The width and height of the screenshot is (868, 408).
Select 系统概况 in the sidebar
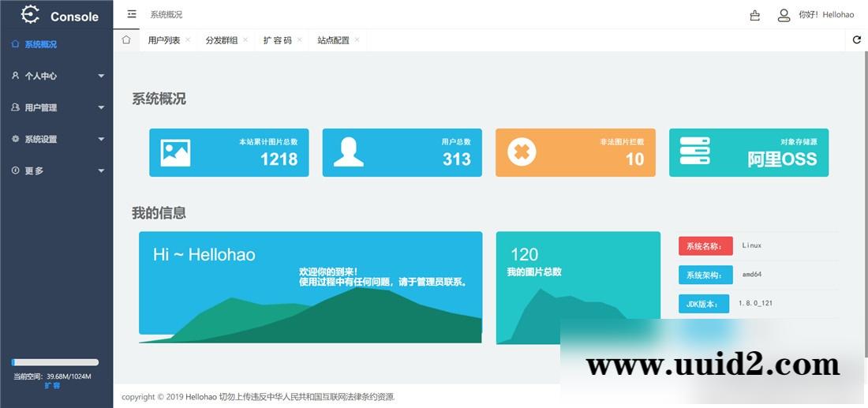(x=39, y=44)
